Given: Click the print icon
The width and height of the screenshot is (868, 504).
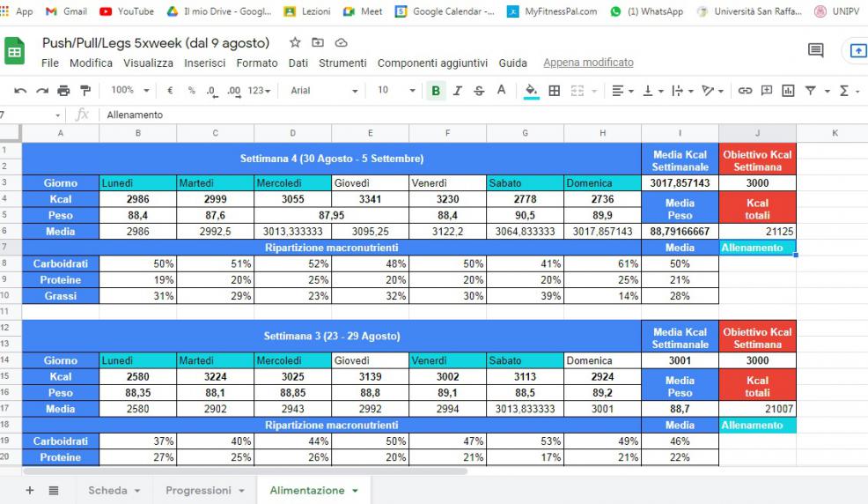Looking at the screenshot, I should click(63, 90).
